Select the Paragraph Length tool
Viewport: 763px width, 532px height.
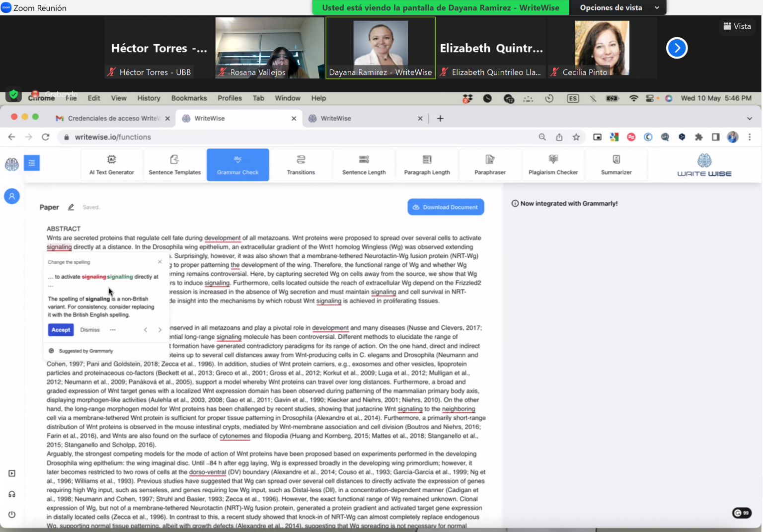point(427,164)
